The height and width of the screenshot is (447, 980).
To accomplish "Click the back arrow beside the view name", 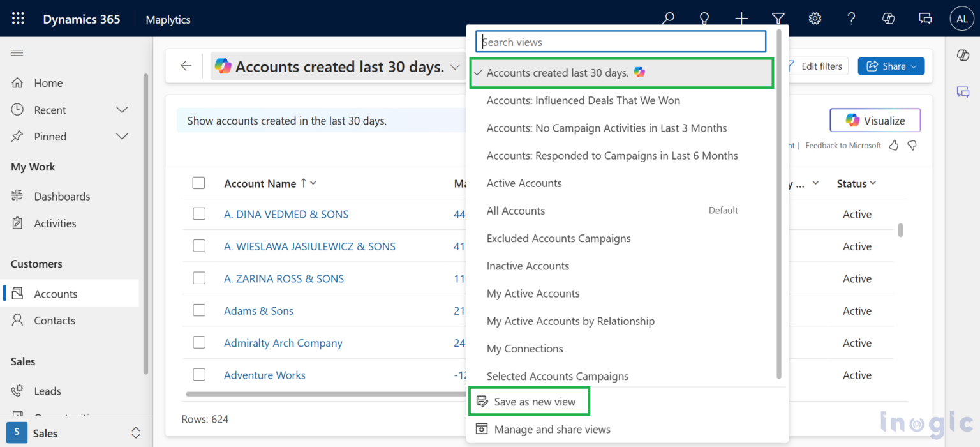I will pos(185,66).
